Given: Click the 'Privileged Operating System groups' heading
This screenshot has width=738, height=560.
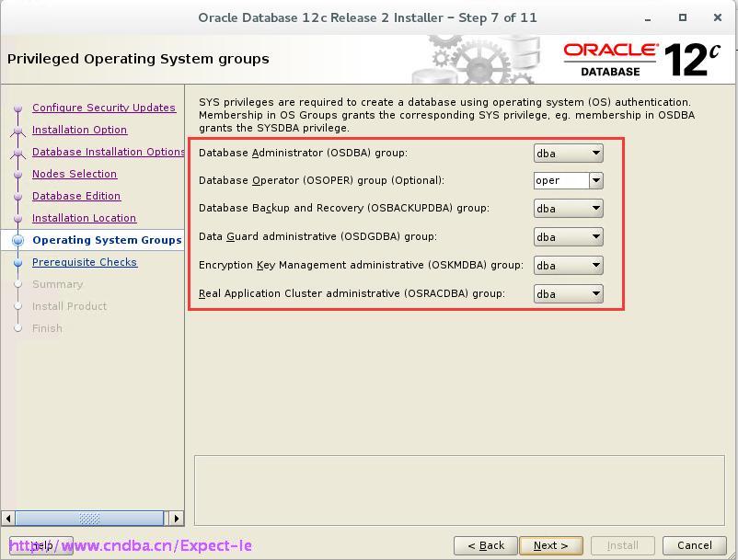Looking at the screenshot, I should [x=138, y=59].
